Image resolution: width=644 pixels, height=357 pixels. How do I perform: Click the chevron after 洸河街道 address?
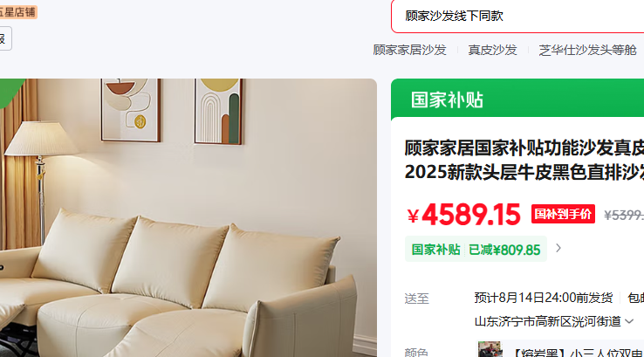click(x=629, y=322)
